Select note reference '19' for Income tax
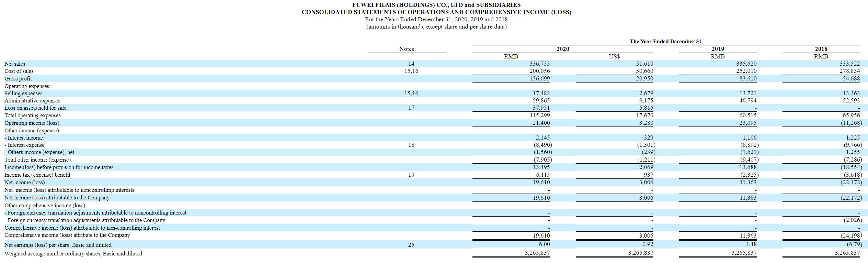Image resolution: width=868 pixels, height=263 pixels. (411, 175)
